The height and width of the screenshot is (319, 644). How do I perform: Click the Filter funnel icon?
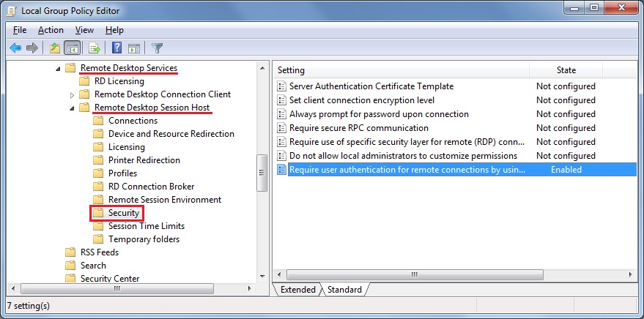(157, 48)
